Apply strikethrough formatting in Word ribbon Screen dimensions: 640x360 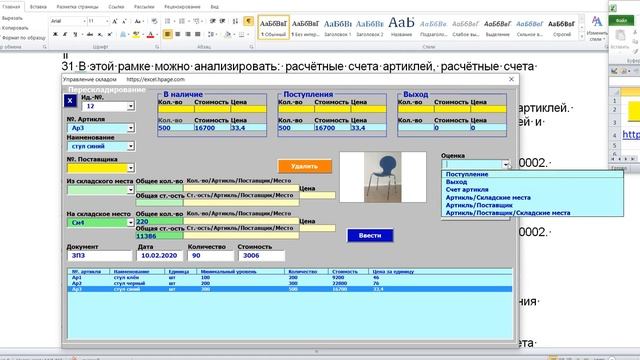[x=90, y=35]
